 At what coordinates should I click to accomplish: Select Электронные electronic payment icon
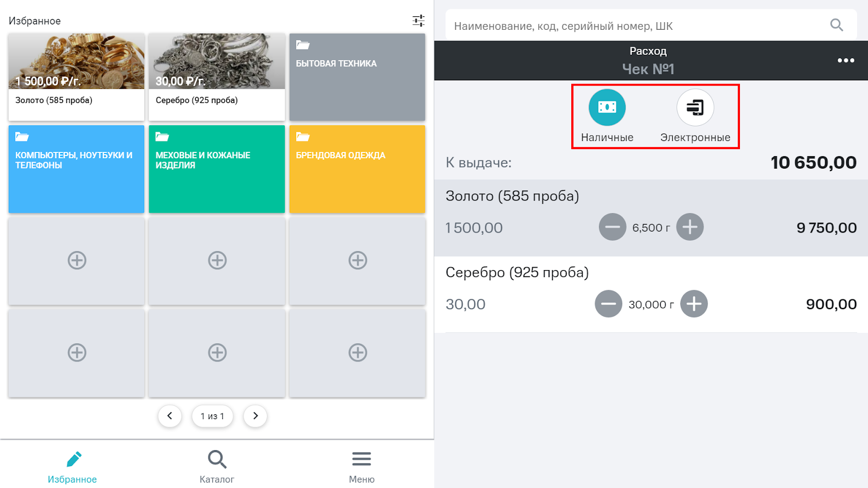[695, 107]
